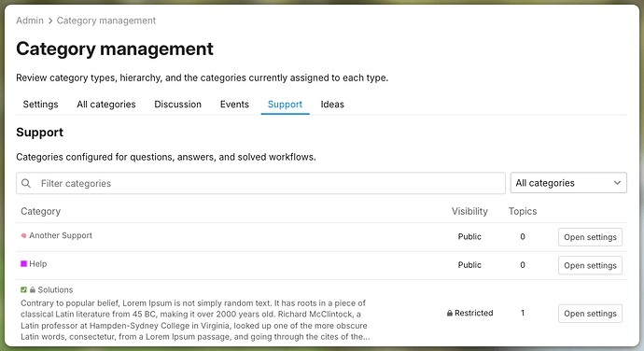
Task: Go to the Ideas tab
Action: 332,105
